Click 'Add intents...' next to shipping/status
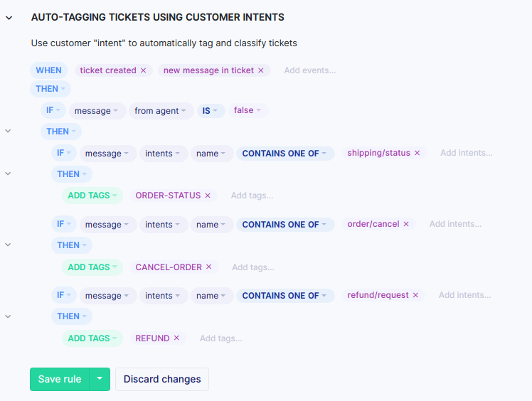This screenshot has height=401, width=532. pos(466,153)
